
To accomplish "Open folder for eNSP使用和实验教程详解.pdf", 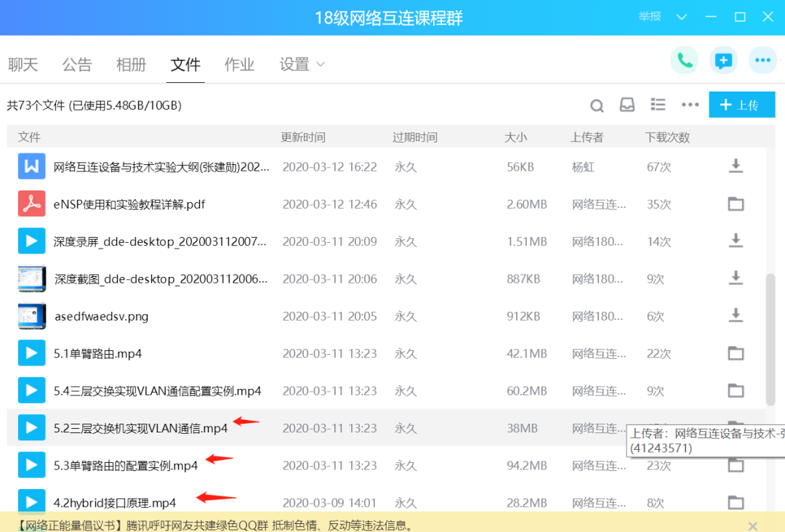I will pyautogui.click(x=736, y=204).
